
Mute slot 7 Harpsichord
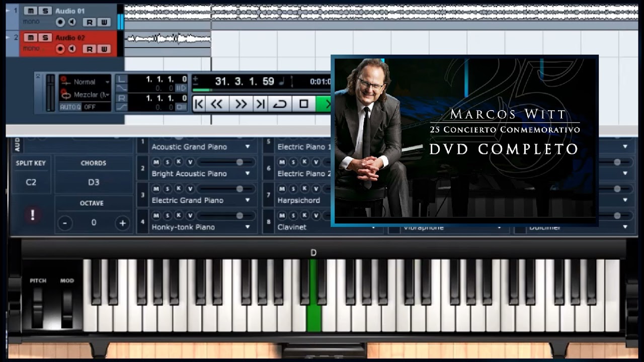[x=282, y=189]
